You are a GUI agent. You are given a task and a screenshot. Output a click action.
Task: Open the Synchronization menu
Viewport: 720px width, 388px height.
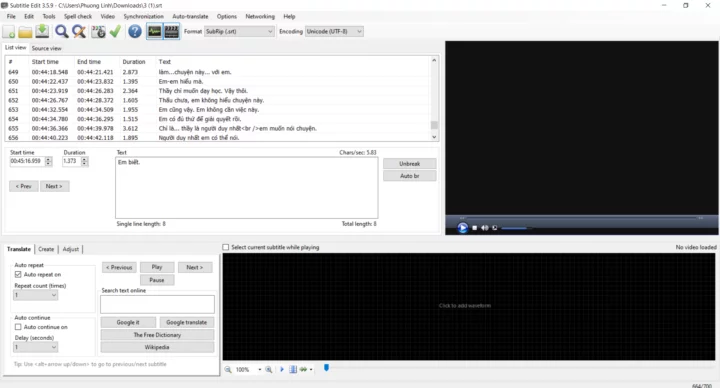click(x=143, y=17)
